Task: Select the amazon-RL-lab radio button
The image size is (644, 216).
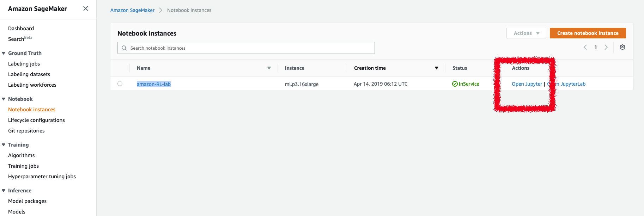Action: point(120,84)
